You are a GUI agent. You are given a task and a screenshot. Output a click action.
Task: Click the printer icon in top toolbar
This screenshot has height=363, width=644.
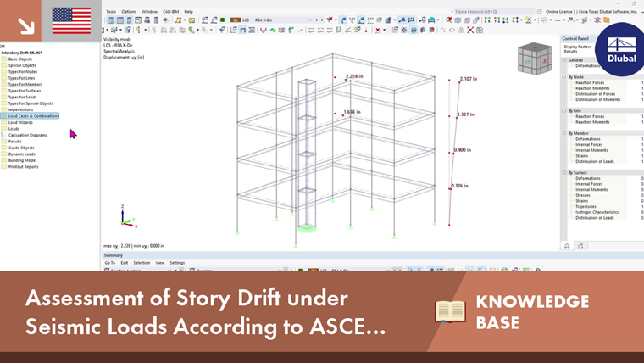[147, 20]
